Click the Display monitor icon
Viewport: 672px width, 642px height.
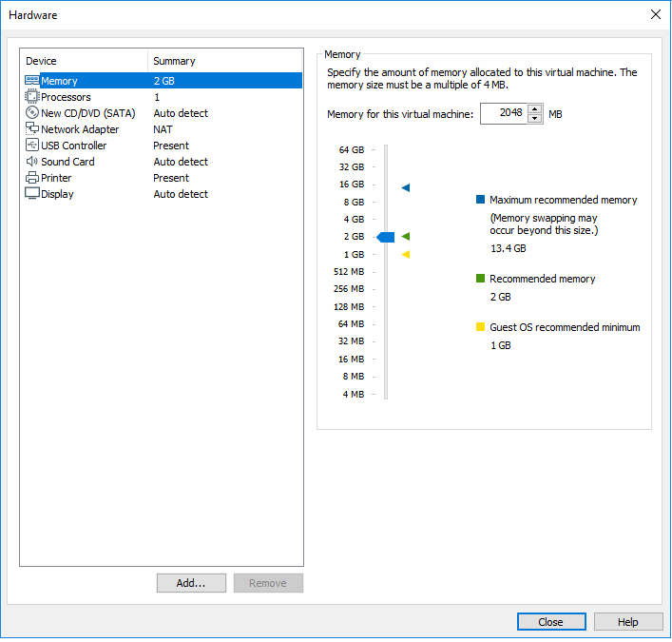[32, 194]
